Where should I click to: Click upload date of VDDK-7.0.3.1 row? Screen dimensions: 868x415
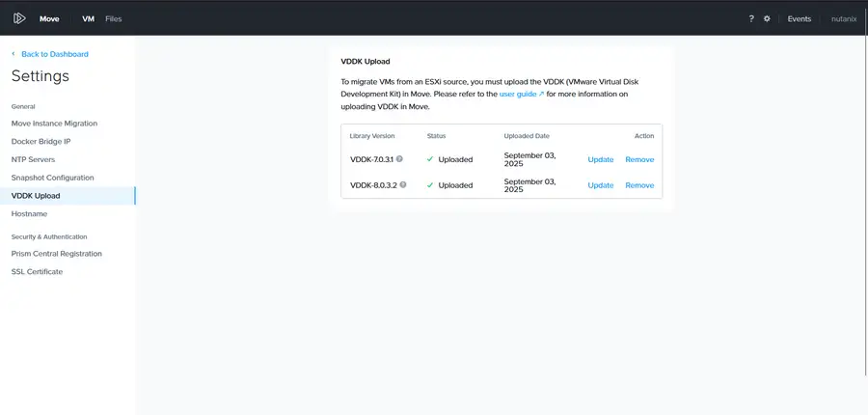pyautogui.click(x=529, y=159)
